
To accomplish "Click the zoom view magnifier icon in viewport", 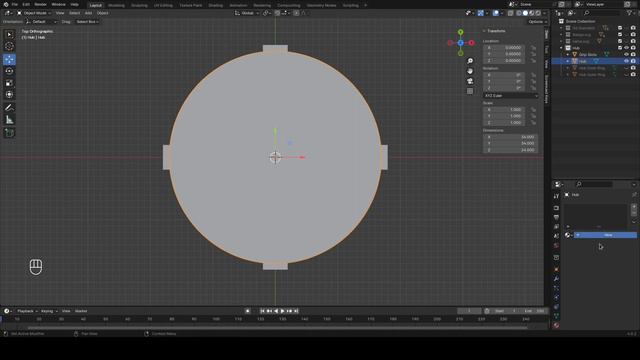I will (470, 61).
